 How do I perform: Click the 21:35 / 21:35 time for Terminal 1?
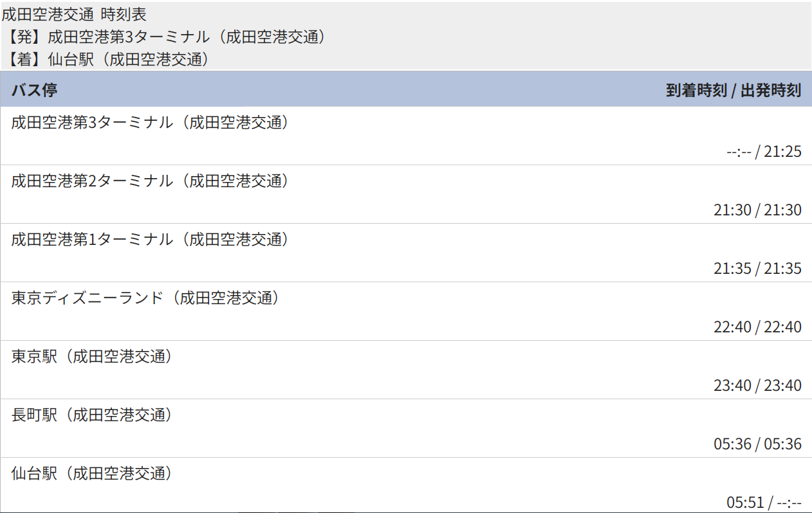click(757, 269)
